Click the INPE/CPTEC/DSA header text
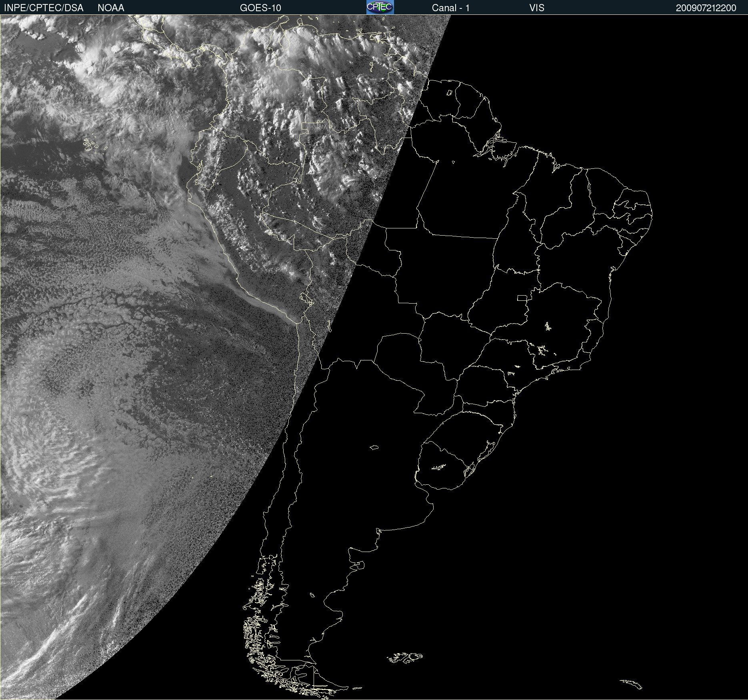This screenshot has width=748, height=700. point(44,8)
